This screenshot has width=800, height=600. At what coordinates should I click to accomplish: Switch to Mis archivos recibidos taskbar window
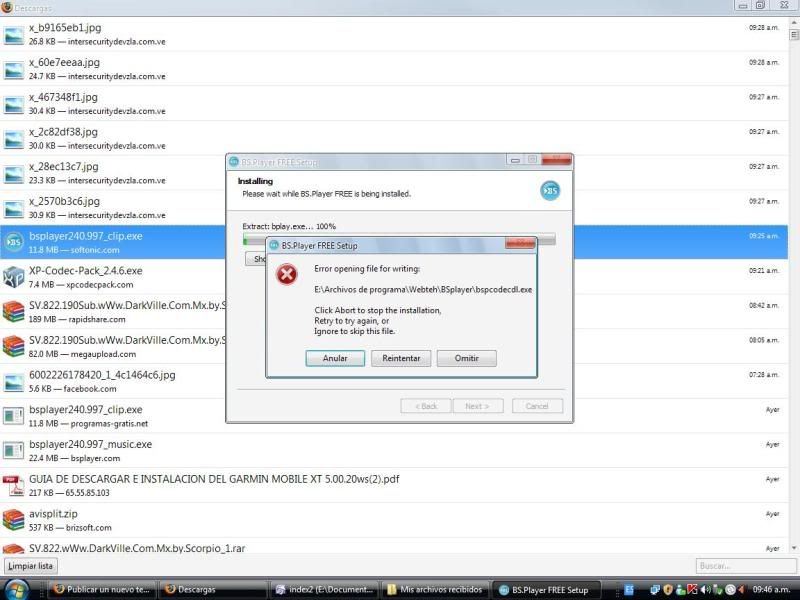435,589
